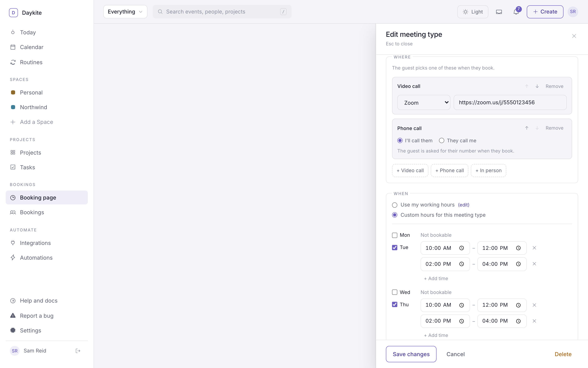Image resolution: width=588 pixels, height=368 pixels.
Task: Open the notifications bell
Action: [516, 12]
